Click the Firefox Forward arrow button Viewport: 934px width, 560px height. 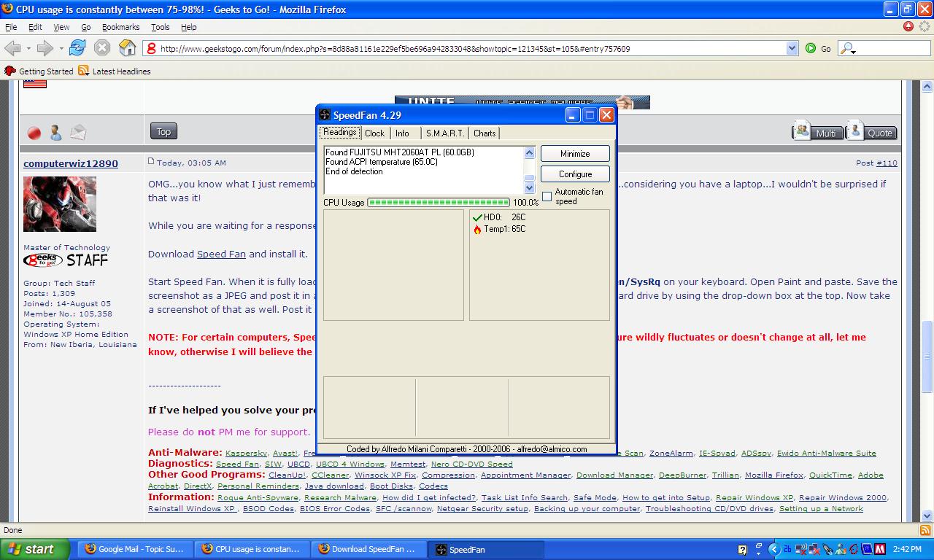[x=45, y=48]
